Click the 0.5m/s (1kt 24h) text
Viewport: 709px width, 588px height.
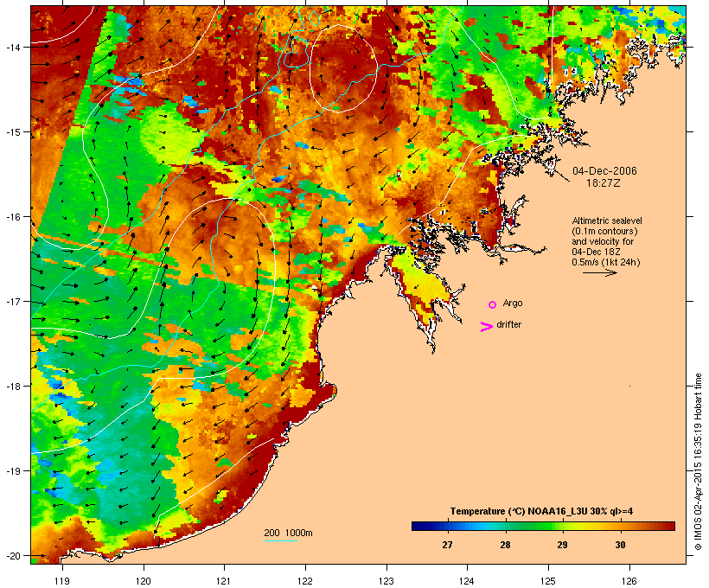click(x=605, y=262)
